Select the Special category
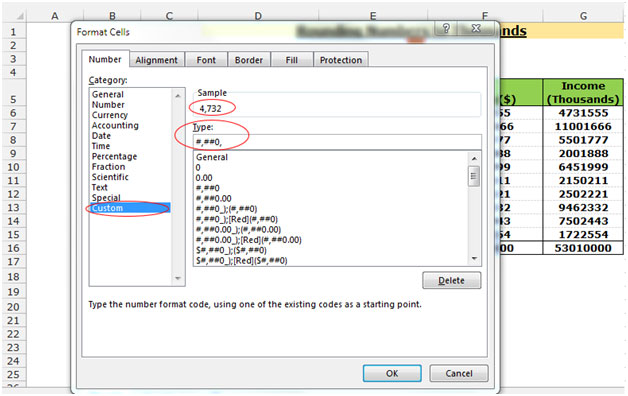The height and width of the screenshot is (396, 628). [106, 198]
